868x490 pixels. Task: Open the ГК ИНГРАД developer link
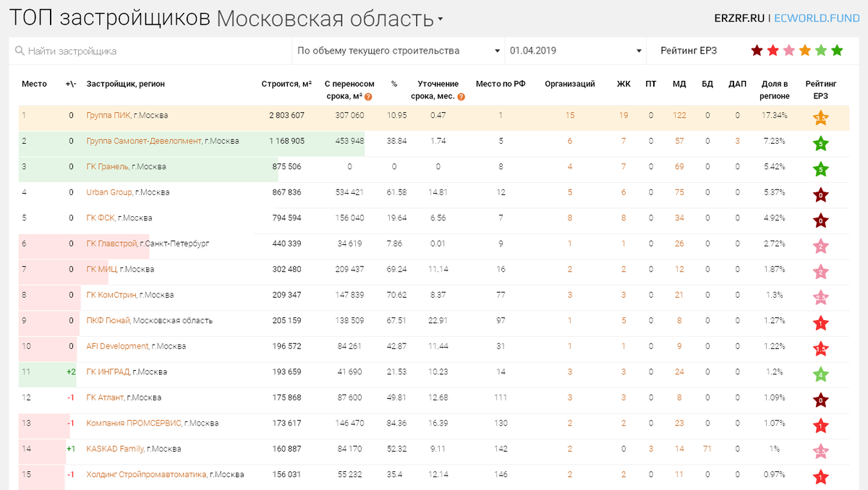[108, 371]
